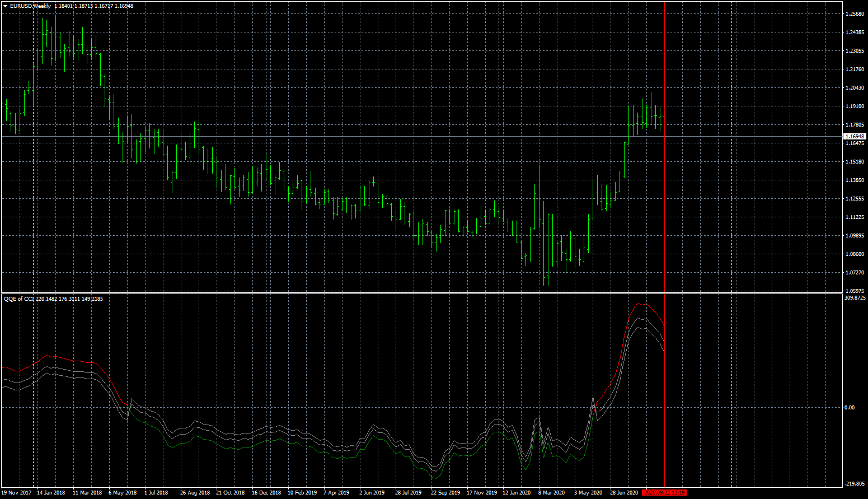Screen dimensions: 868x499
Task: Click the 22 Sep 2019 date label
Action: tap(445, 493)
